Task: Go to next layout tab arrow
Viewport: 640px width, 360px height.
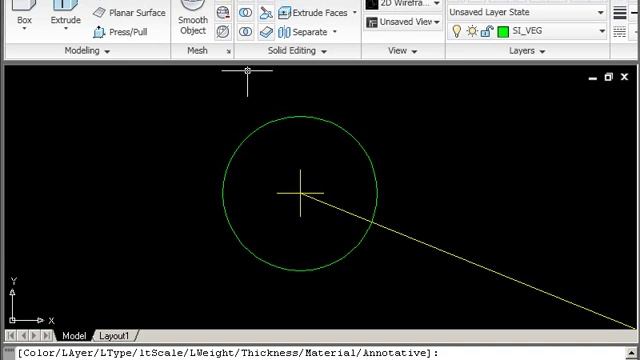Action: coord(34,336)
